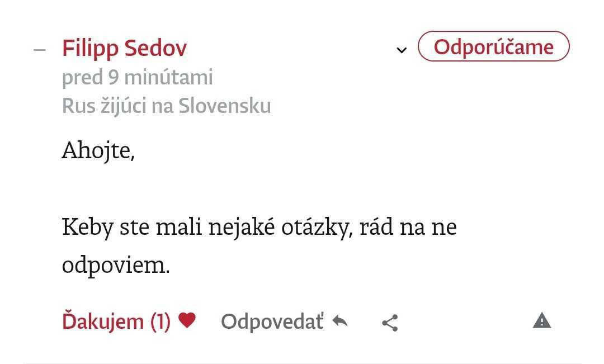This screenshot has height=364, width=604.
Task: Click the word 'odpoviem.' in comment
Action: click(x=115, y=266)
